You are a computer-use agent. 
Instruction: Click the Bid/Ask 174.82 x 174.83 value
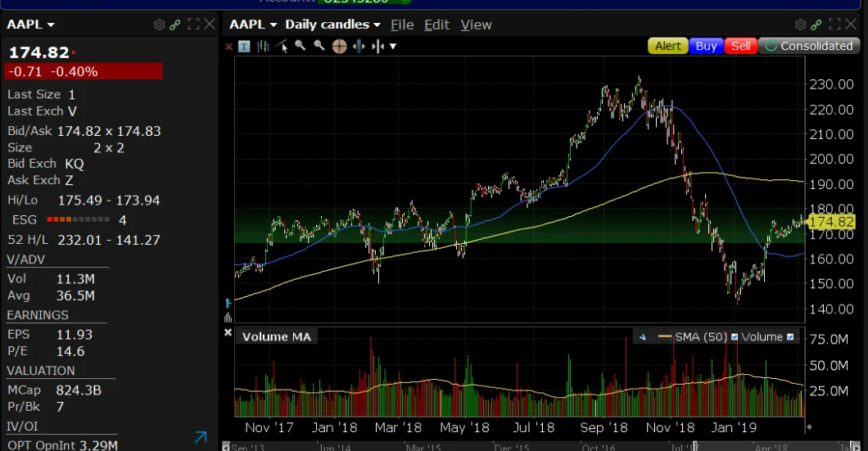pos(109,131)
